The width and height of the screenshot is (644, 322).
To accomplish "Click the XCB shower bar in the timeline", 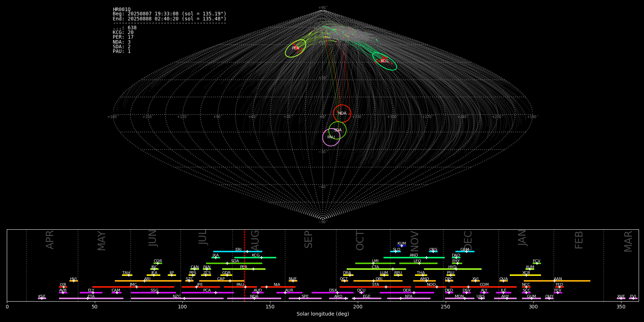I will (x=525, y=275).
